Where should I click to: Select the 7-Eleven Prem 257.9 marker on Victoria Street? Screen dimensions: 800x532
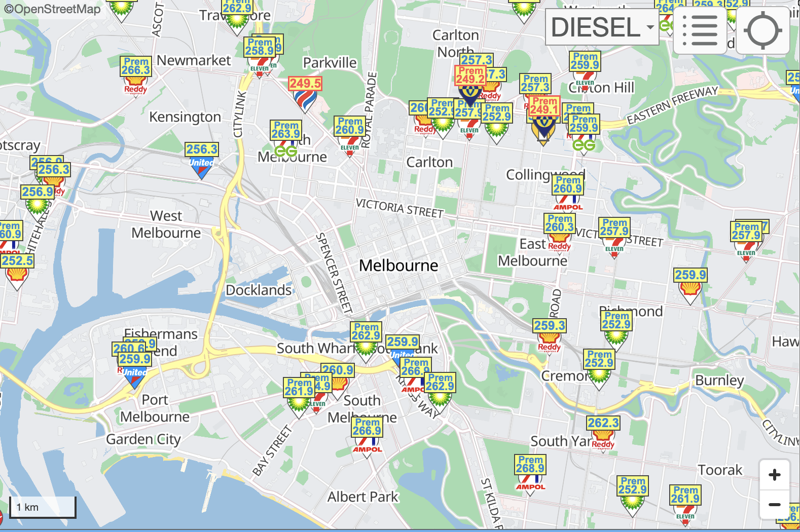614,238
